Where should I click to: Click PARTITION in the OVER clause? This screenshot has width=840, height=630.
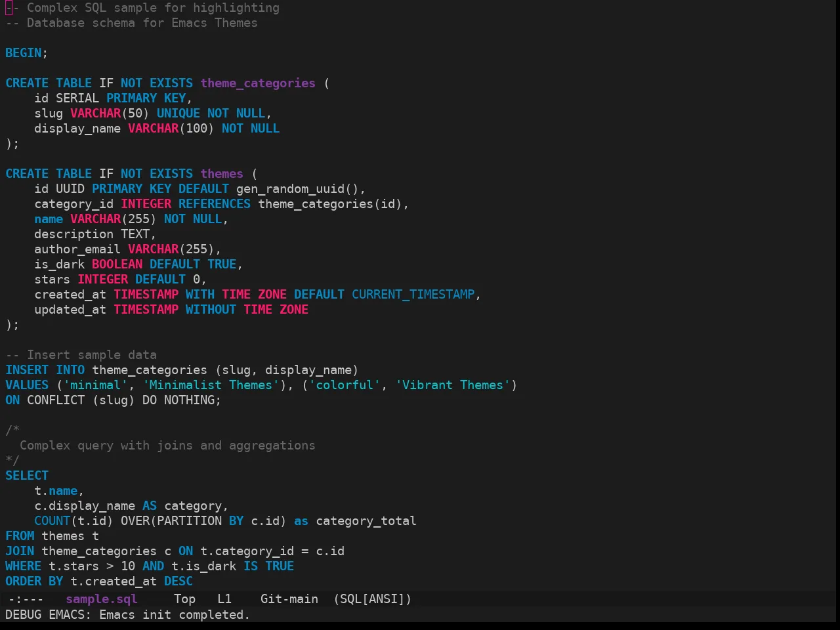189,521
